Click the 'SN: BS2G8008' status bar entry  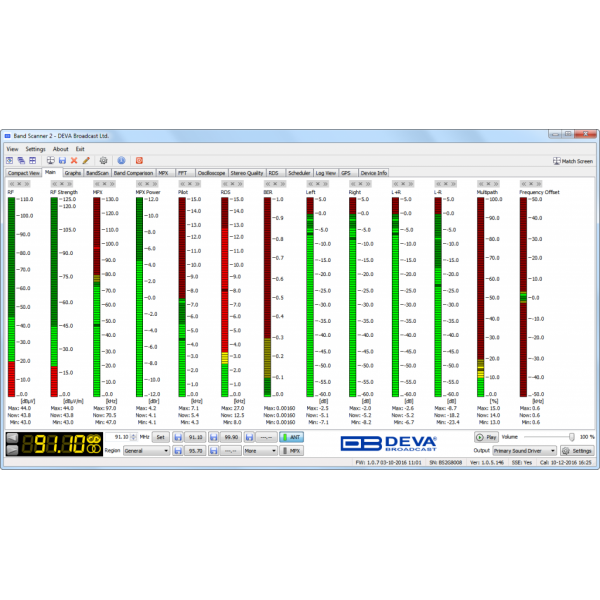click(445, 462)
